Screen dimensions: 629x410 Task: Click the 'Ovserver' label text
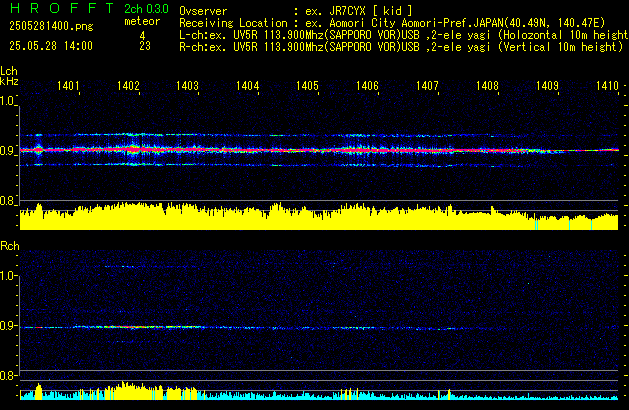click(203, 11)
